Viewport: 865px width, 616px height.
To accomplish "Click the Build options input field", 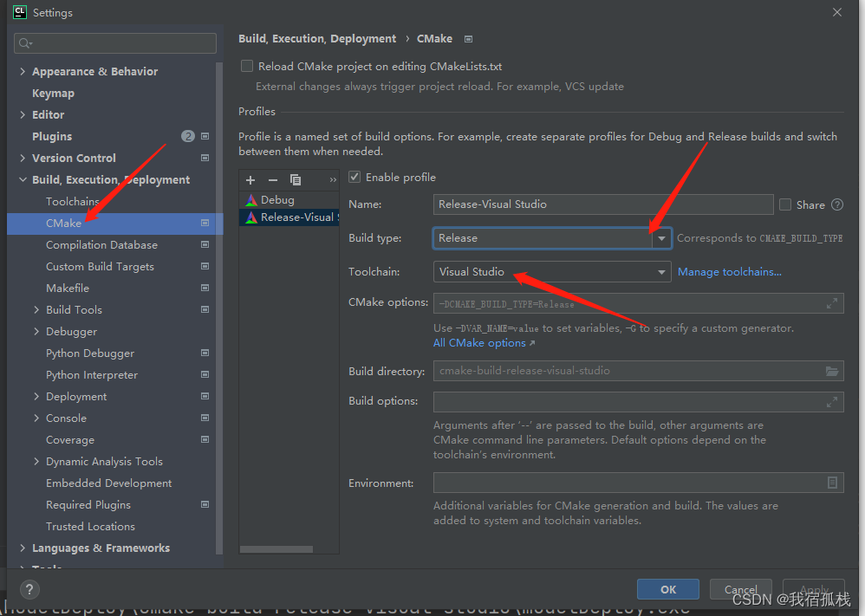I will (x=638, y=402).
